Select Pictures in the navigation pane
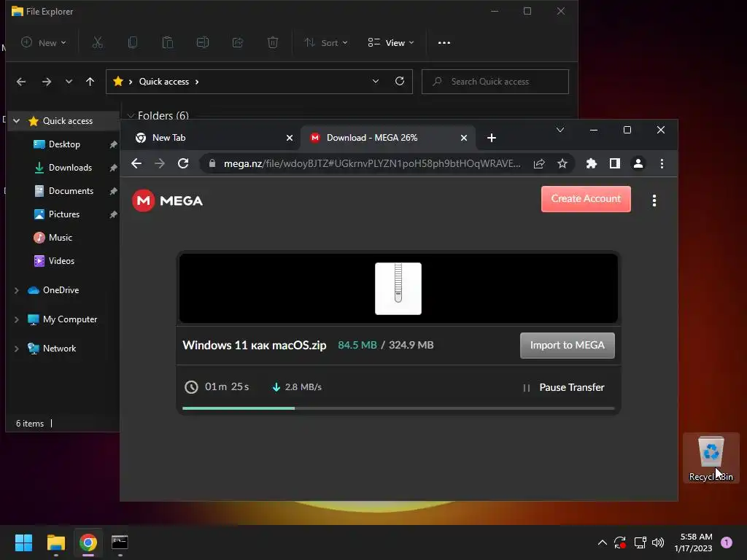Screen dimensions: 747x560 65,214
